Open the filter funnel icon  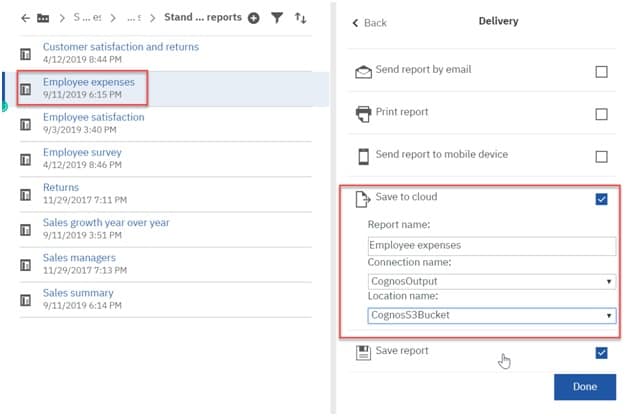[277, 18]
